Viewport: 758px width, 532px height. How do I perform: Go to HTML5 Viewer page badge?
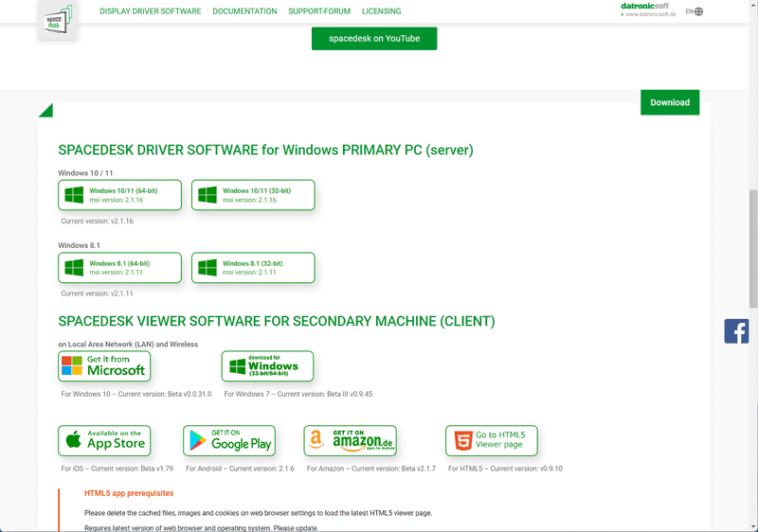(x=492, y=441)
